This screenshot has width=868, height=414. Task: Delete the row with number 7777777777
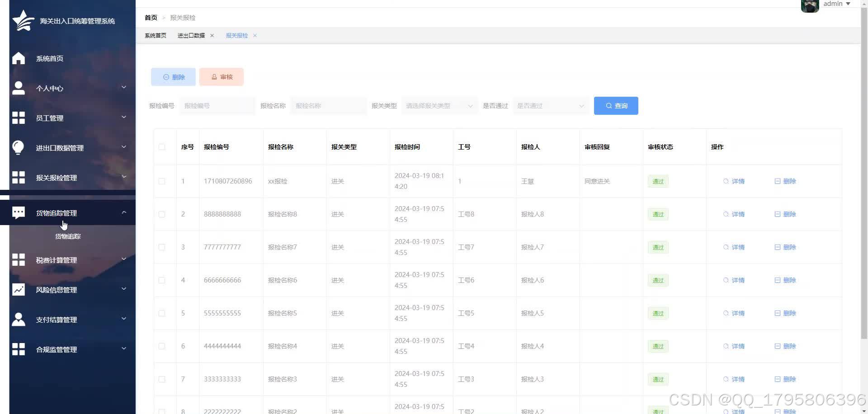785,247
